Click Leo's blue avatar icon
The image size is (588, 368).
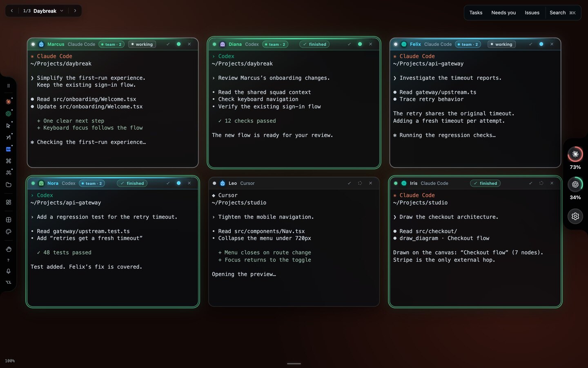(223, 183)
